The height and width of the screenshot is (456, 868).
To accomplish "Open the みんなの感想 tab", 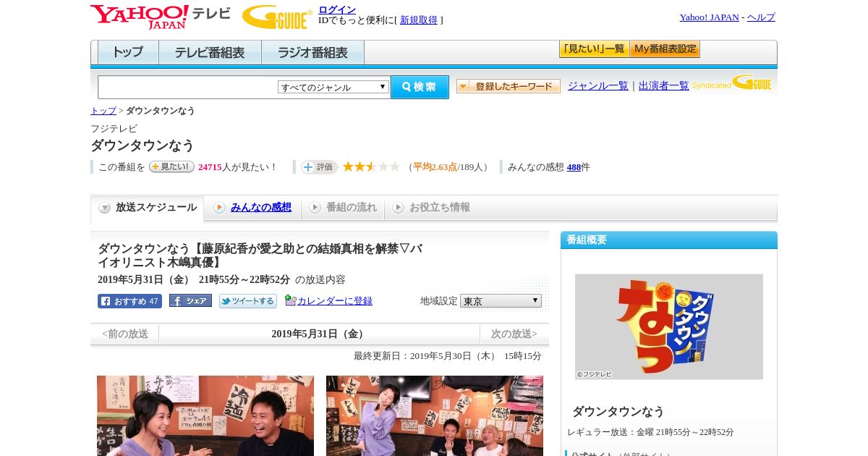I will coord(252,208).
